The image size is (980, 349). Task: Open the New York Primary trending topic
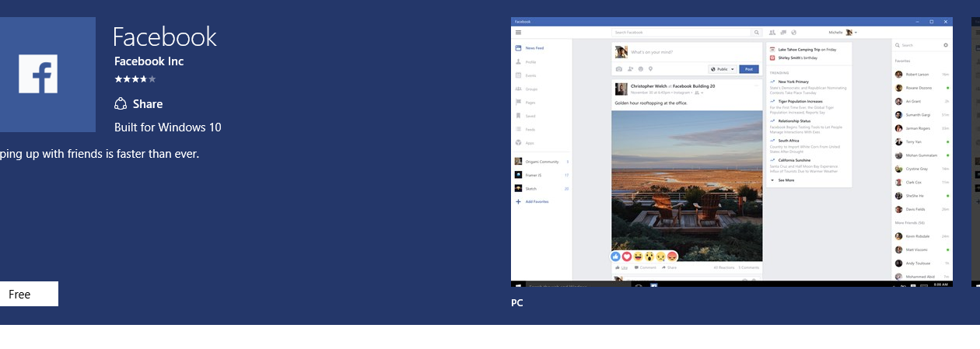coord(793,82)
